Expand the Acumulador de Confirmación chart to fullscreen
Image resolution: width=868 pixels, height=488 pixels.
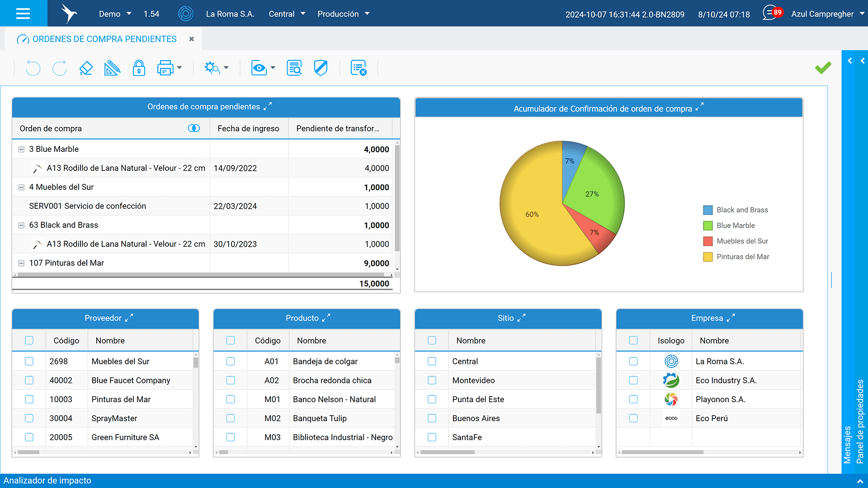click(700, 108)
